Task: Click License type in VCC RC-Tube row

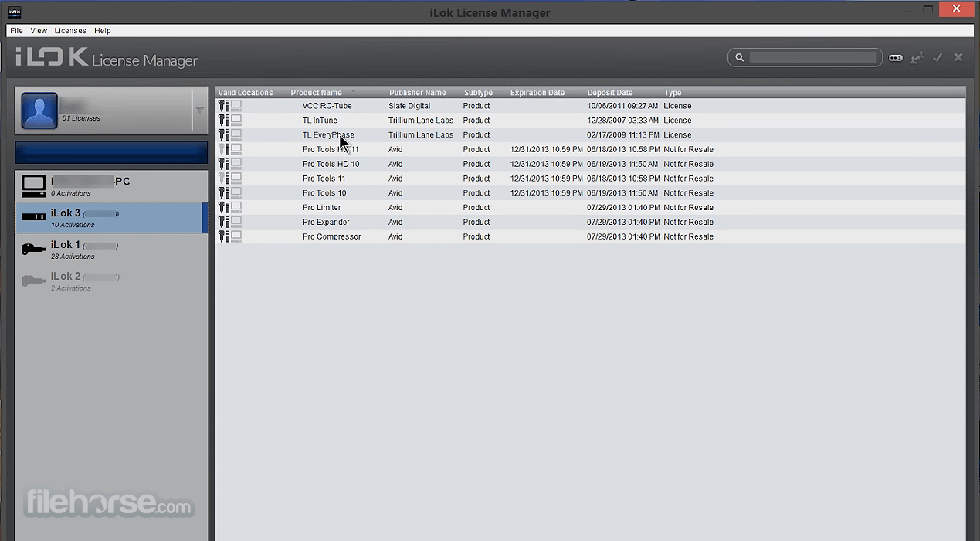Action: coord(677,106)
